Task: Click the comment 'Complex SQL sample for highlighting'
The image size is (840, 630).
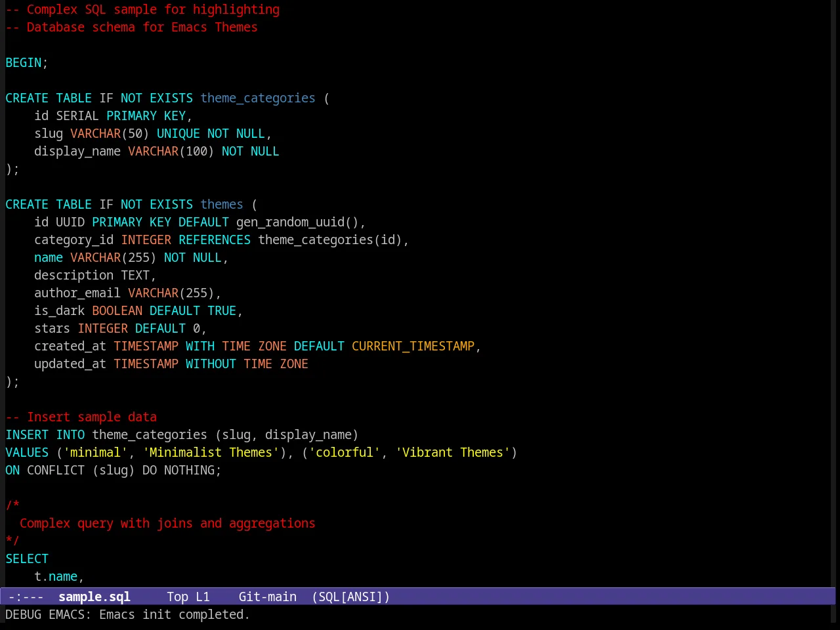Action: 153,9
